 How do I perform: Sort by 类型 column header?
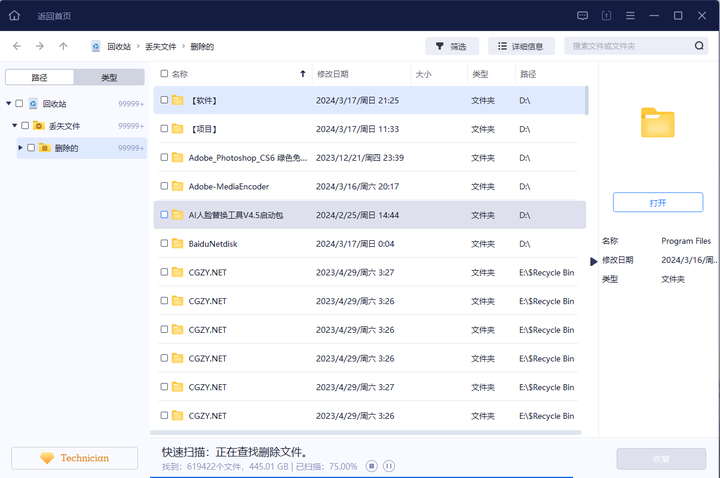pyautogui.click(x=480, y=74)
